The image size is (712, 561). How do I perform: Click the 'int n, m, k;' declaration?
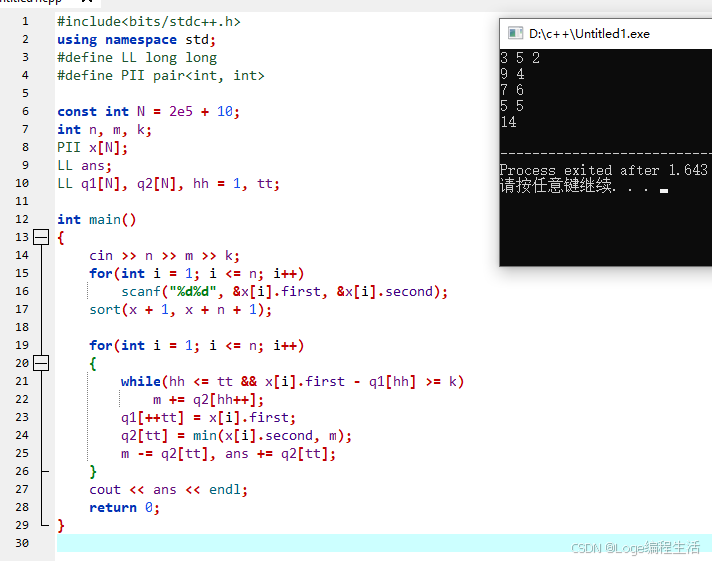click(104, 129)
